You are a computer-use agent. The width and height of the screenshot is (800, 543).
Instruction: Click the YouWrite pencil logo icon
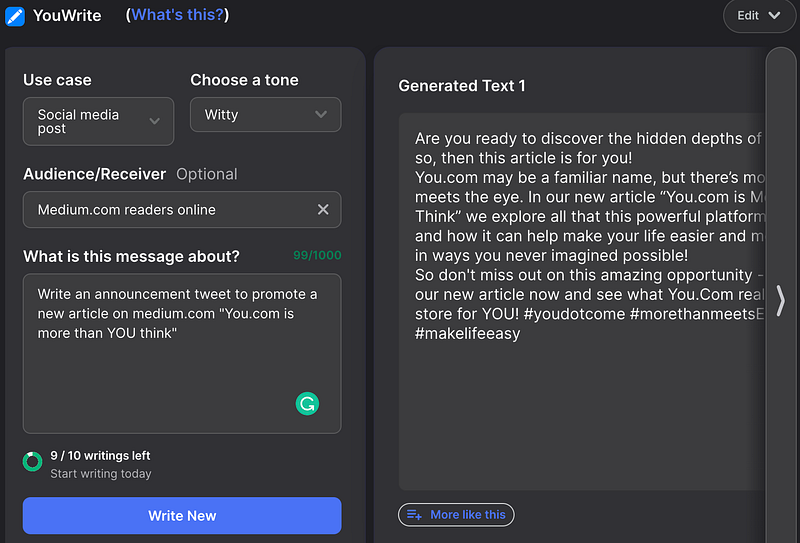coord(15,16)
